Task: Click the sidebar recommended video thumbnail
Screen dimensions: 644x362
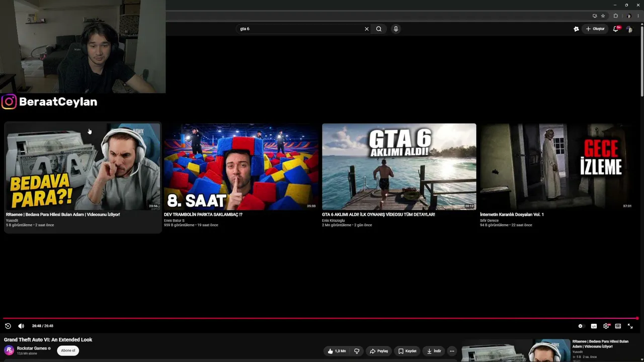Action: (x=516, y=350)
